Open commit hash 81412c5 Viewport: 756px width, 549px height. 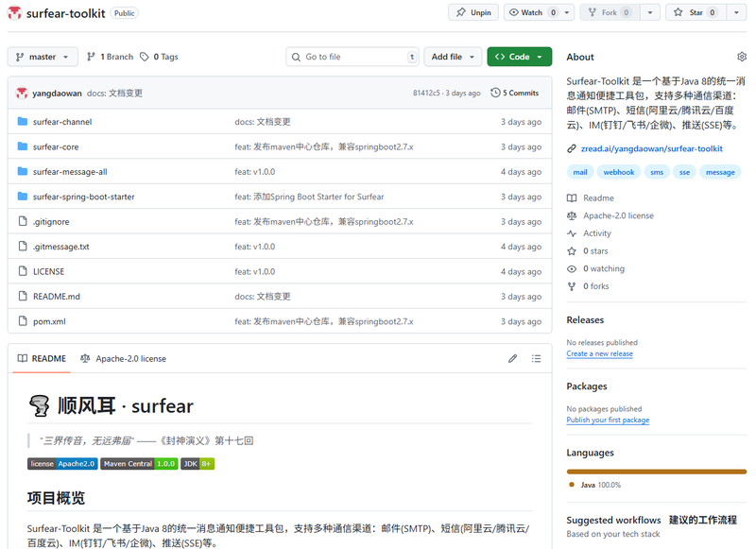tap(426, 93)
